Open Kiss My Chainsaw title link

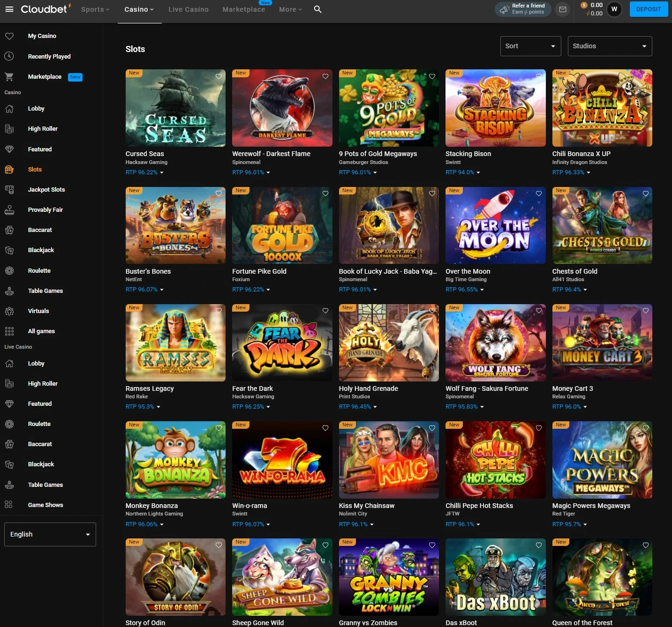point(367,506)
